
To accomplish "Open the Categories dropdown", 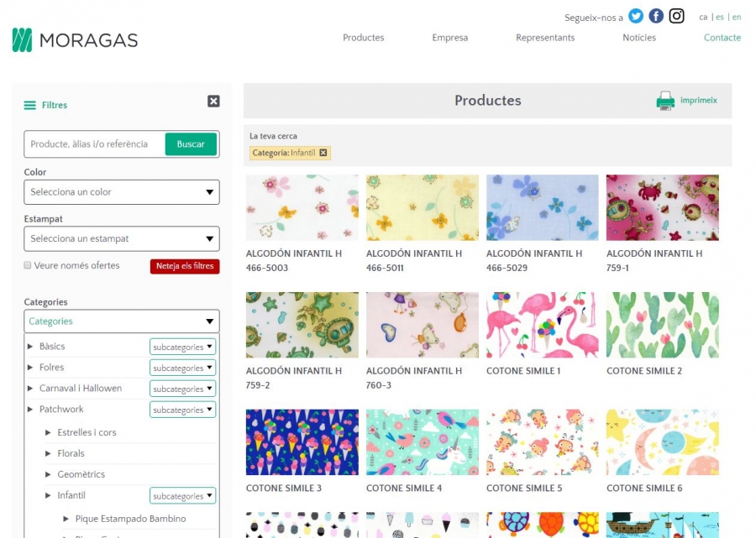I will (x=122, y=321).
